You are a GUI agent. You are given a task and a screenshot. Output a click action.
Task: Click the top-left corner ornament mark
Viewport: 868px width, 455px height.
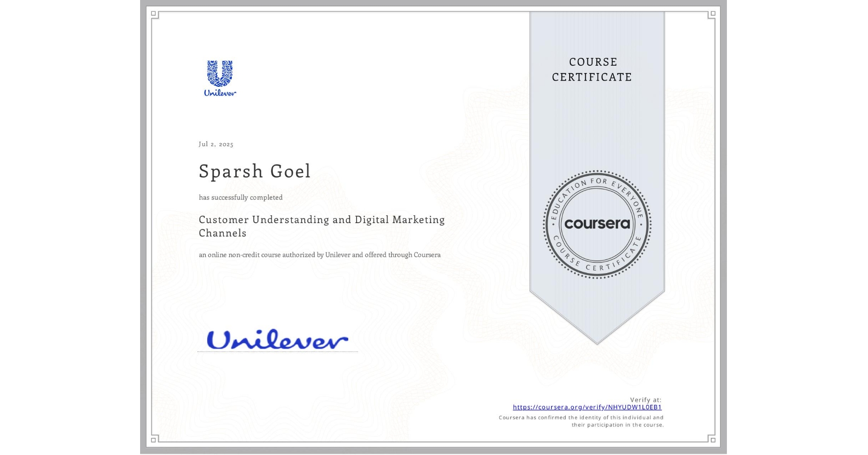click(154, 13)
